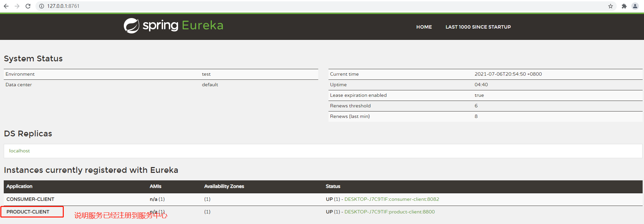Click the Current time label
The height and width of the screenshot is (224, 644).
pyautogui.click(x=345, y=74)
